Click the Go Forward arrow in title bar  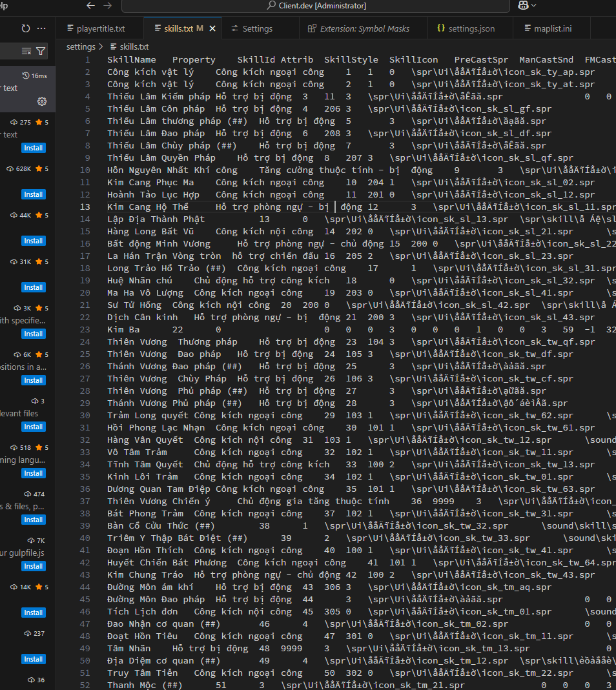tap(107, 5)
